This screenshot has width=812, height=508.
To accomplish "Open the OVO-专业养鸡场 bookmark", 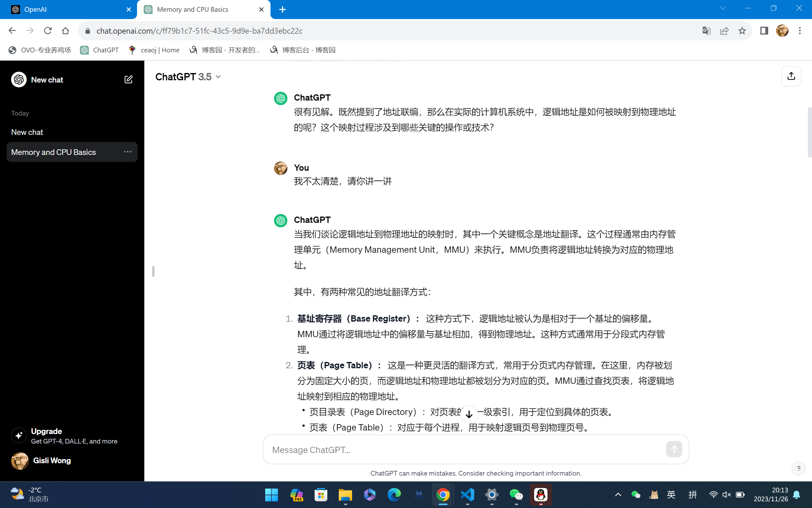I will point(40,50).
